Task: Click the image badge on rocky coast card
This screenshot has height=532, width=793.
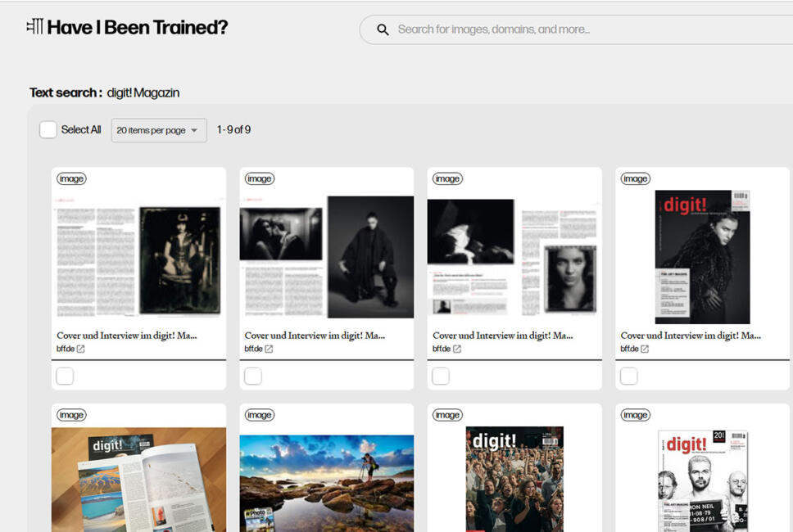Action: click(x=260, y=415)
